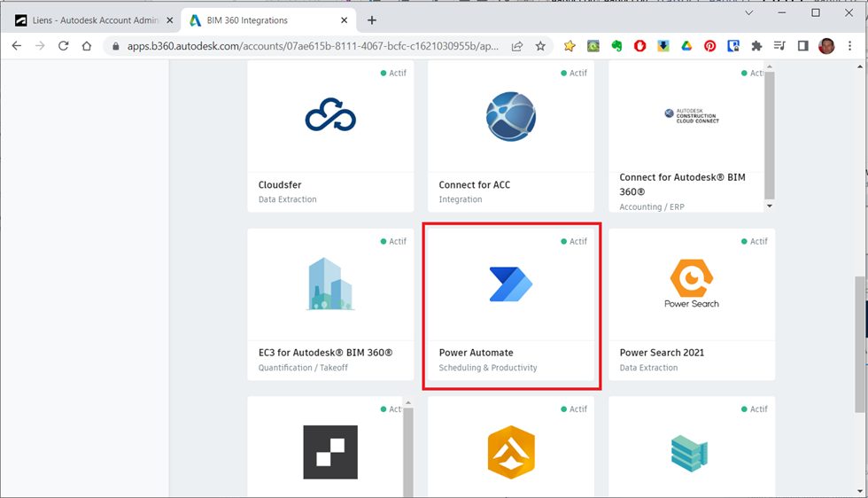Go to the browser home page
The width and height of the screenshot is (868, 498).
click(87, 46)
